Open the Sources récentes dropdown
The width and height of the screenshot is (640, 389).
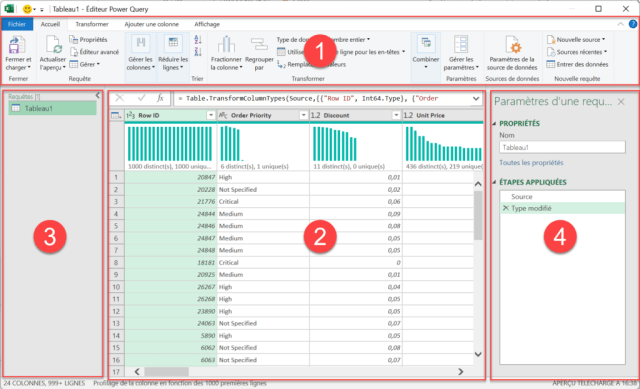tap(577, 52)
